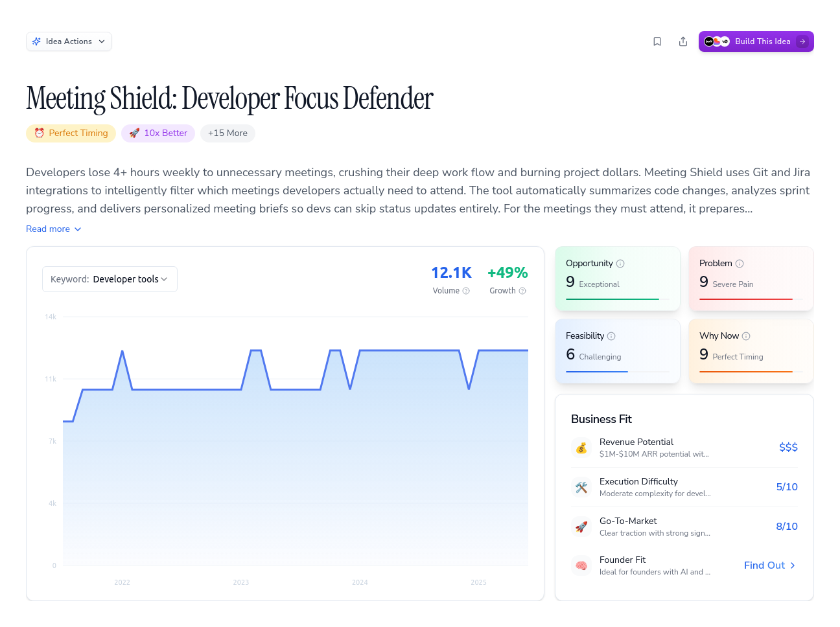Bookmark this idea
Viewport: 840px width, 627px height.
pos(657,41)
